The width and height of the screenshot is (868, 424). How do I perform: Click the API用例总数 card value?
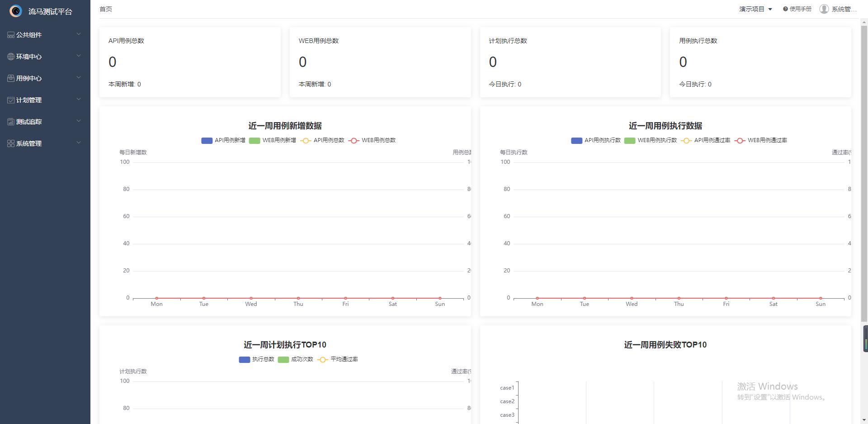[x=113, y=62]
